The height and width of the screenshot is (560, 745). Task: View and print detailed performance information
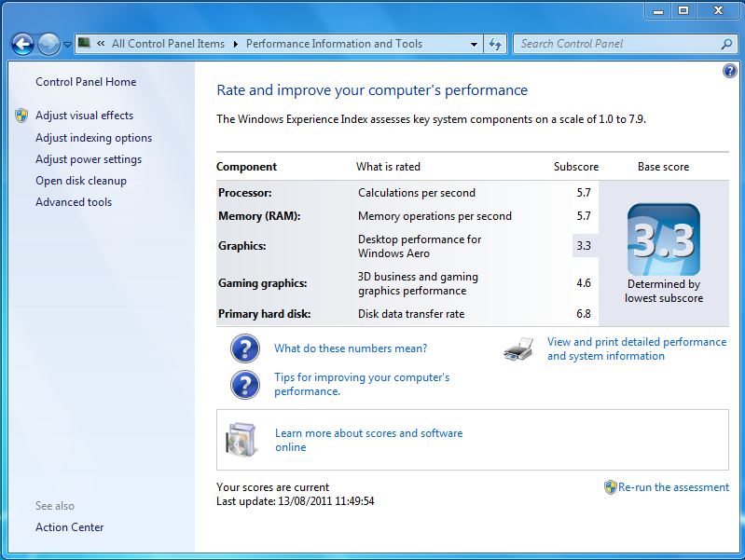click(x=637, y=348)
